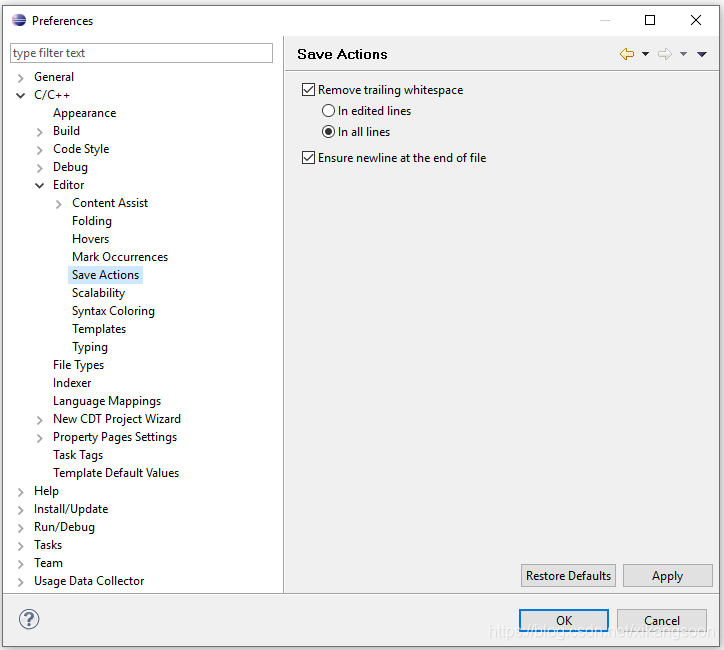The width and height of the screenshot is (724, 650).
Task: Click the Eclipse Preferences window icon
Action: tap(19, 20)
